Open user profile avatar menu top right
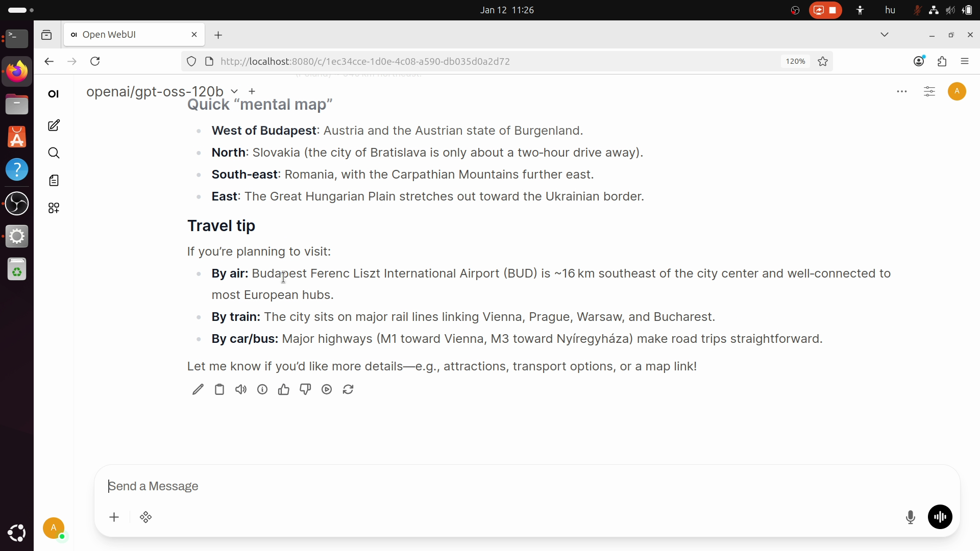This screenshot has height=551, width=980. click(x=957, y=91)
